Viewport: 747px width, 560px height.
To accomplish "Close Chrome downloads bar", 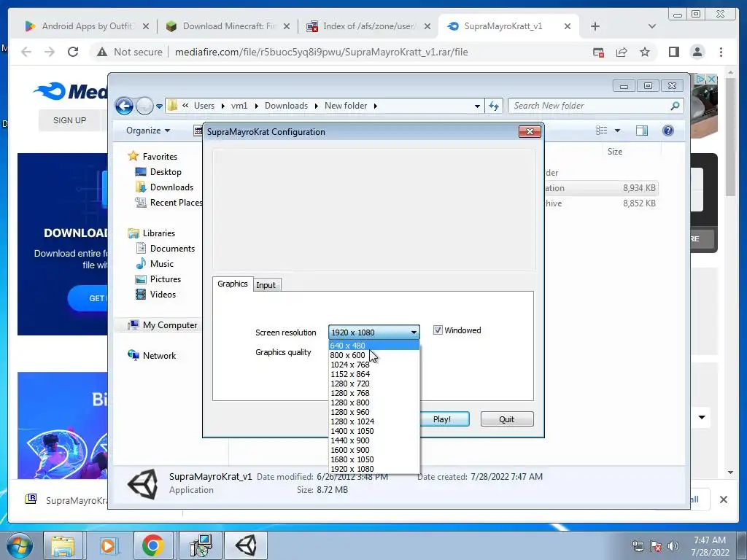I will coord(723,499).
